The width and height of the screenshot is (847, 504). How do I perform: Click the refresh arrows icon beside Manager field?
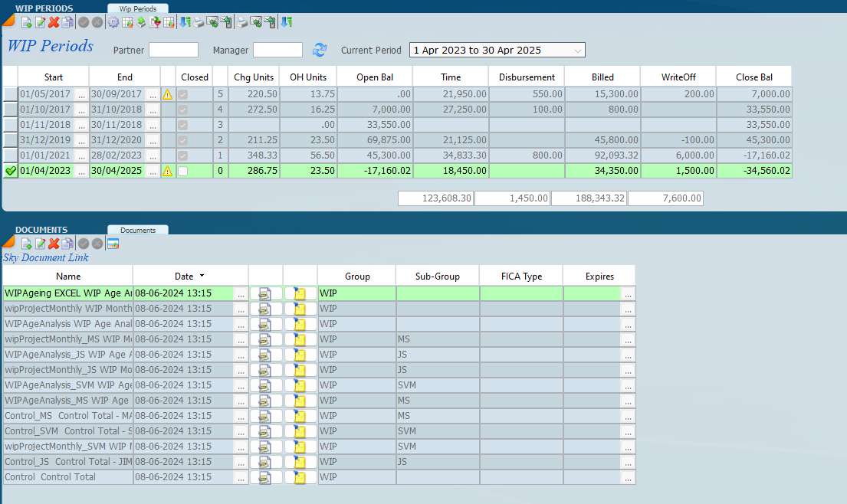coord(320,51)
